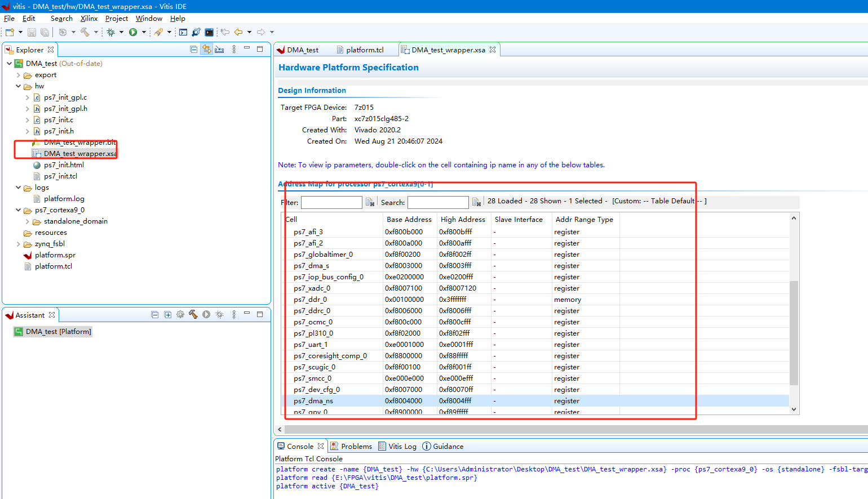Image resolution: width=868 pixels, height=499 pixels.
Task: Click the Save All toolbar icon
Action: pos(45,32)
